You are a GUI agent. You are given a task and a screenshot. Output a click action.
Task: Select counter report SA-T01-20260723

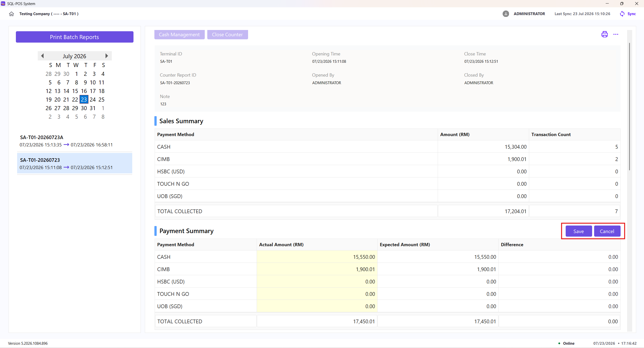pyautogui.click(x=75, y=164)
